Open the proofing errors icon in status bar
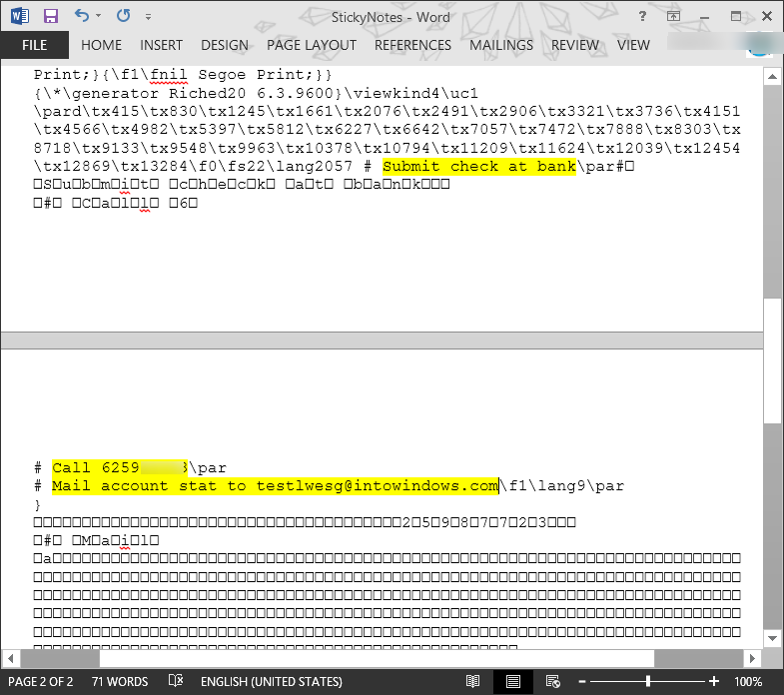Viewport: 784px width, 695px height. pos(176,682)
